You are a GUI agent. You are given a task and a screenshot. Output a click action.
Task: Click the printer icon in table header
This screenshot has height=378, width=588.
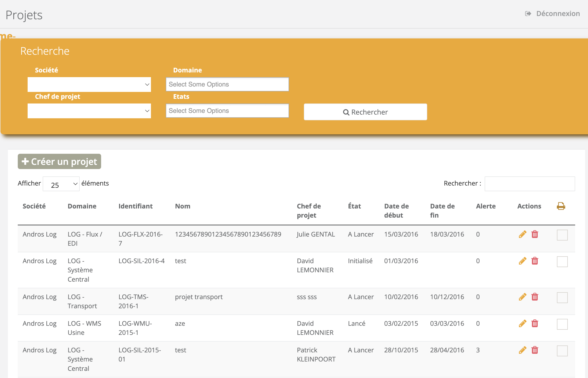561,206
